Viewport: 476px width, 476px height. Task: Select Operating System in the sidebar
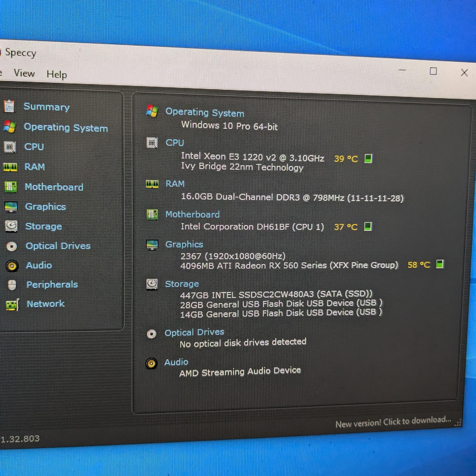coord(66,128)
